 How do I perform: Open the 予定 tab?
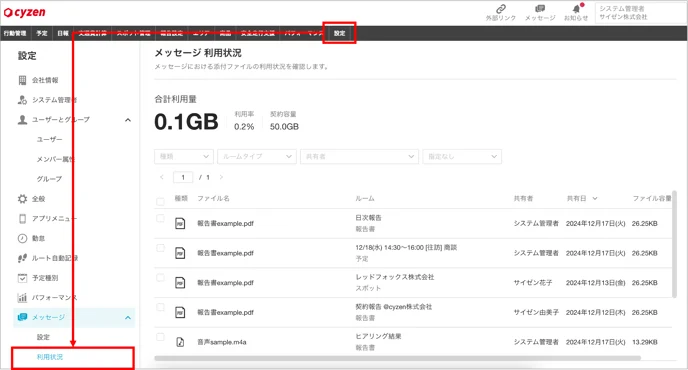pos(42,33)
